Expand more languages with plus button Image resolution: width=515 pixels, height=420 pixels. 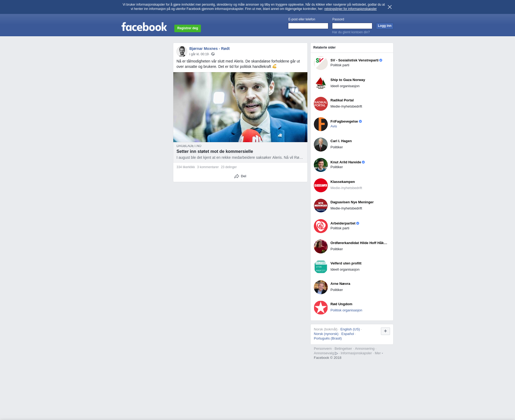pos(385,331)
